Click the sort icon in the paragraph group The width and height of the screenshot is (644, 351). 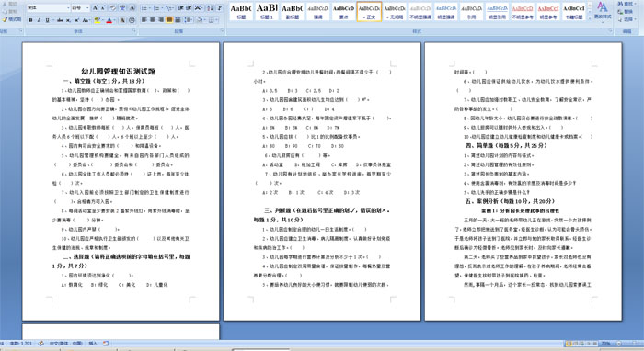[x=211, y=7]
